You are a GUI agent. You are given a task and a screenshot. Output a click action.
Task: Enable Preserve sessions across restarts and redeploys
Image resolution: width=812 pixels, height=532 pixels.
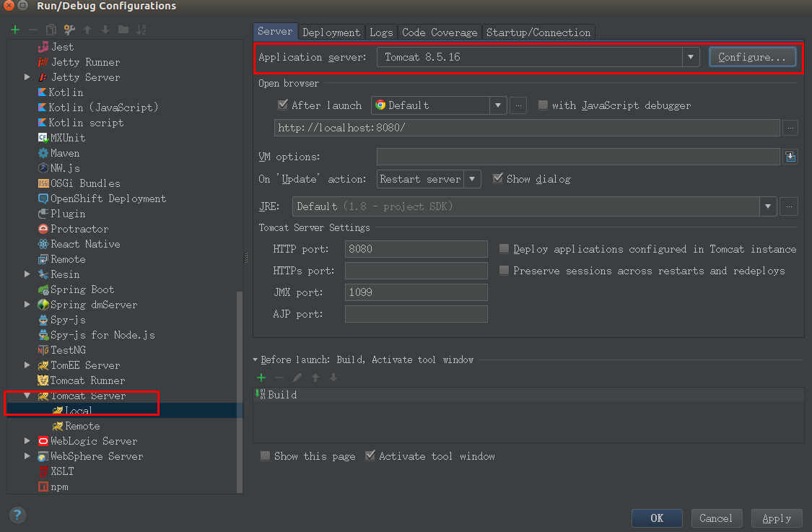coord(504,271)
